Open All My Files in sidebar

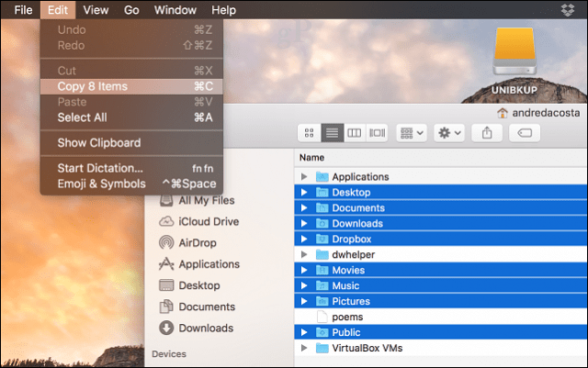pyautogui.click(x=197, y=200)
